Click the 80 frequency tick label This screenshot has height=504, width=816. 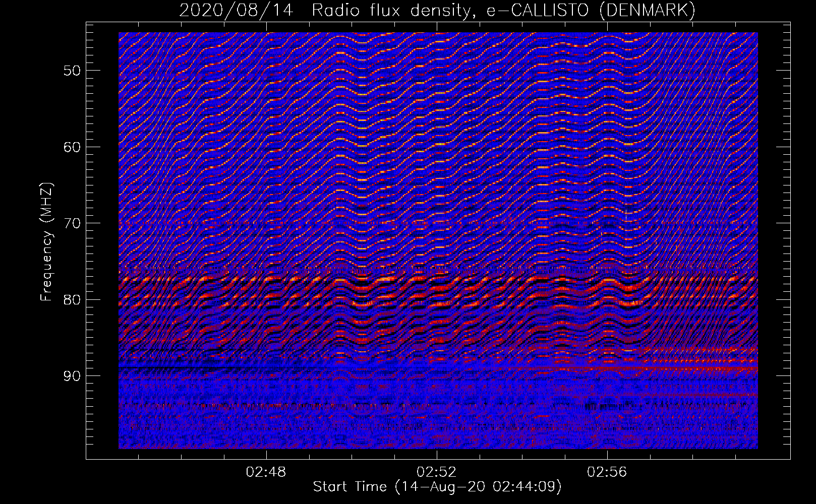pos(72,300)
